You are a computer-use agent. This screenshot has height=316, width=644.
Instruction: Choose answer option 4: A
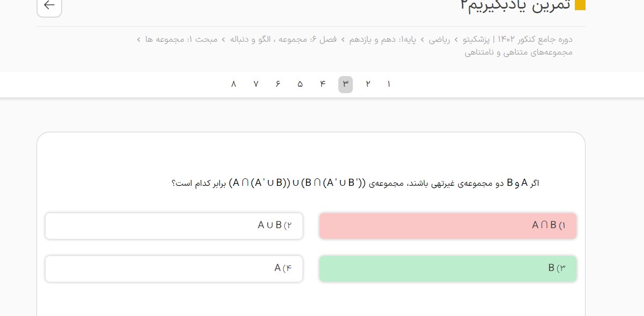point(174,268)
